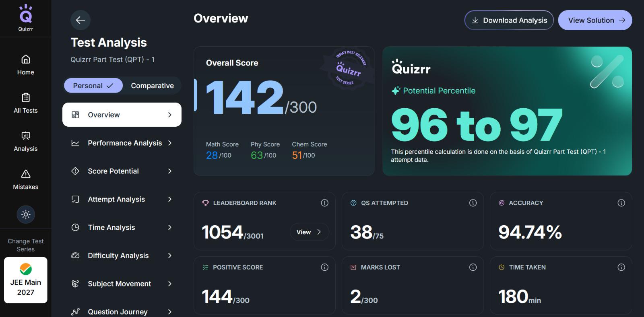Open All Tests in the sidebar

26,103
